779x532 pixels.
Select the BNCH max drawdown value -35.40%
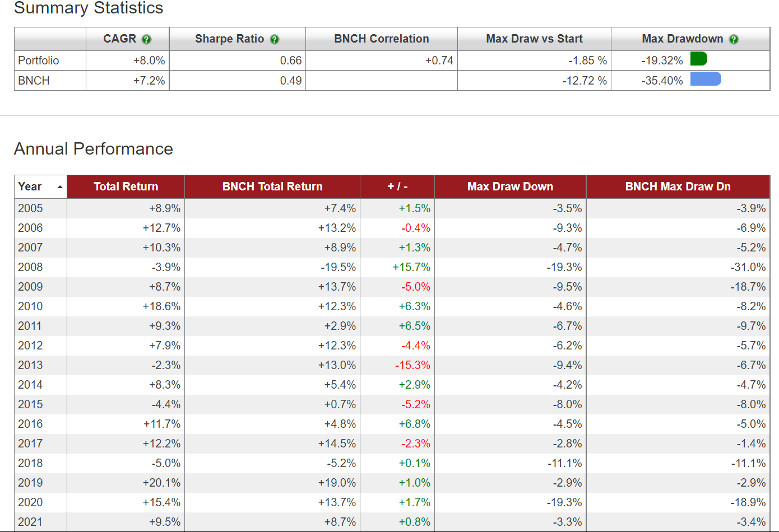[x=662, y=81]
